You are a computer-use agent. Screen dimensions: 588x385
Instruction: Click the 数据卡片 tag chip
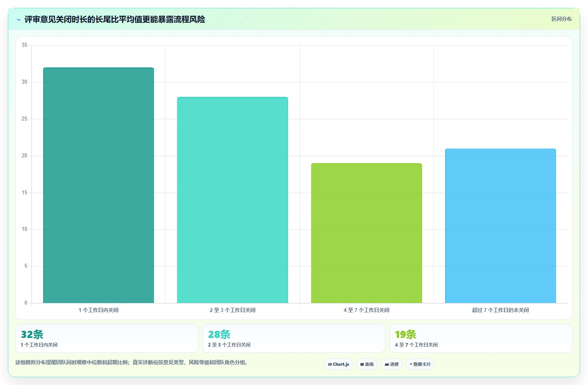tap(420, 364)
